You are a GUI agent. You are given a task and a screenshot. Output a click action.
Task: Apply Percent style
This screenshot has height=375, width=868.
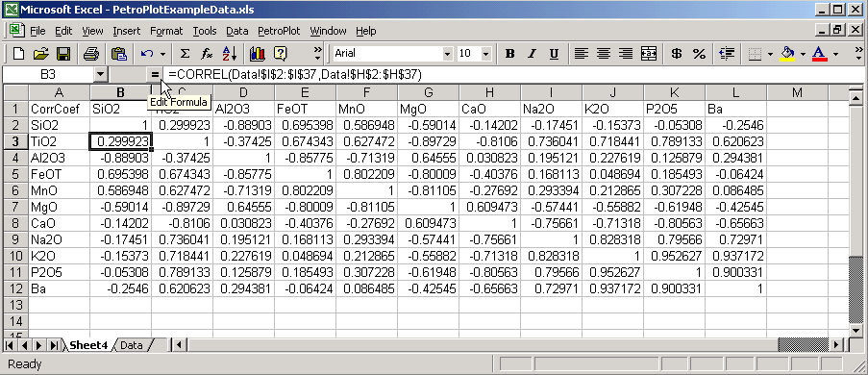point(699,54)
